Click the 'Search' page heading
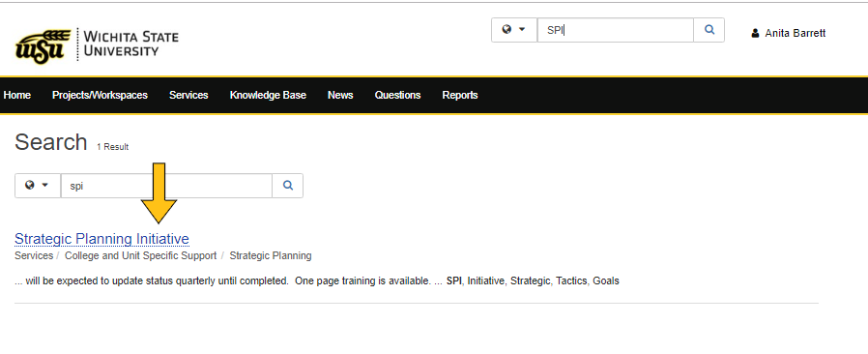Screen dimensions: 868x354 51,142
